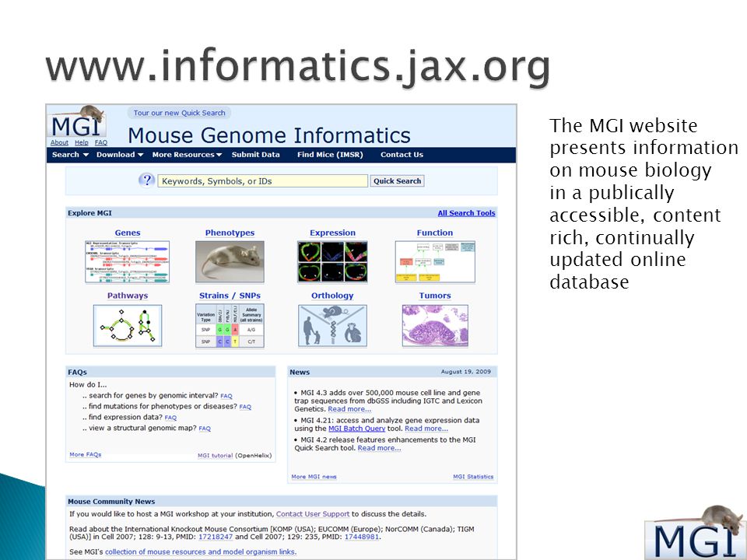This screenshot has width=747, height=560.
Task: Open the More MGI news link
Action: (314, 477)
